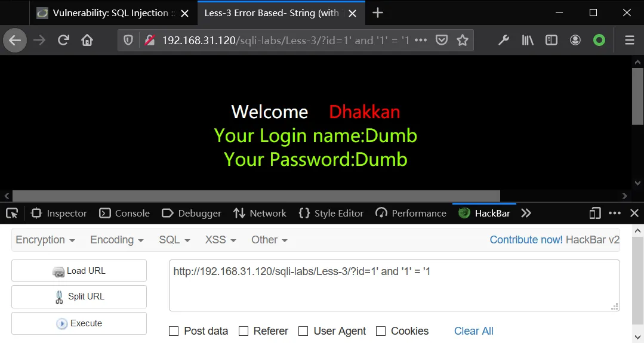Open the XSS dropdown
Screen dimensions: 644x343
(x=221, y=240)
